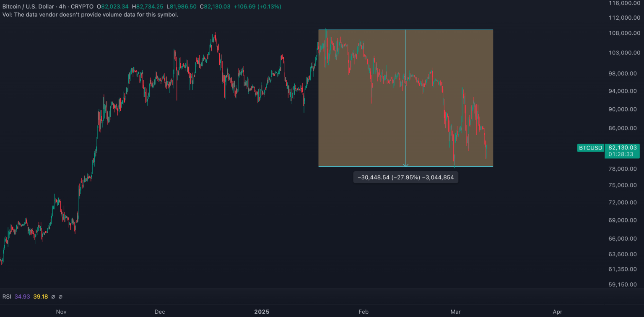Click the Feb label on time axis

click(363, 312)
